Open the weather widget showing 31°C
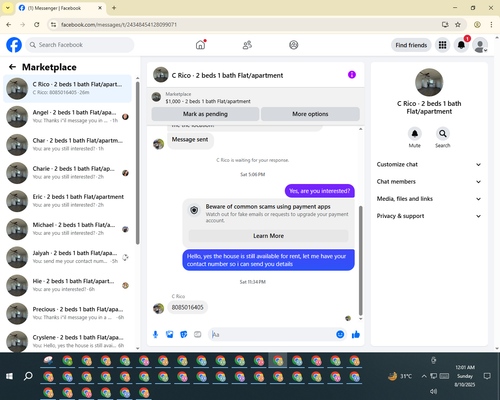Screen dimensions: 500x400 400,376
